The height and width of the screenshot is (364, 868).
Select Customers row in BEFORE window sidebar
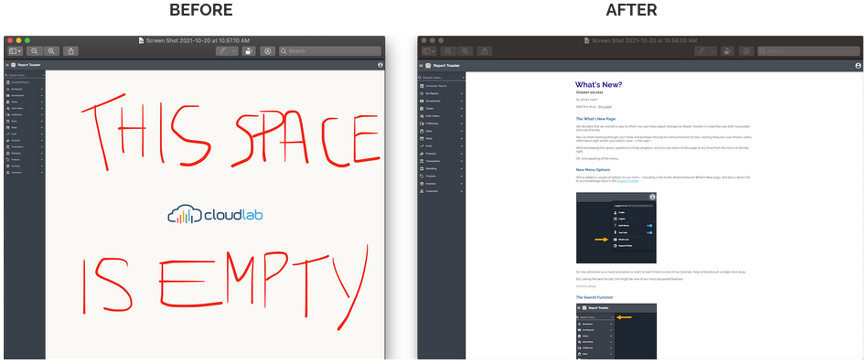25,173
